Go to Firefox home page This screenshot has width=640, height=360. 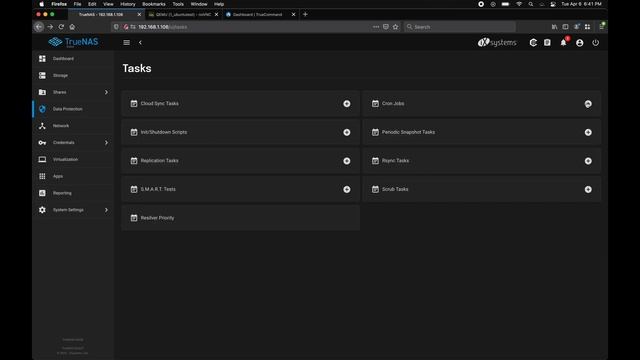[72, 27]
